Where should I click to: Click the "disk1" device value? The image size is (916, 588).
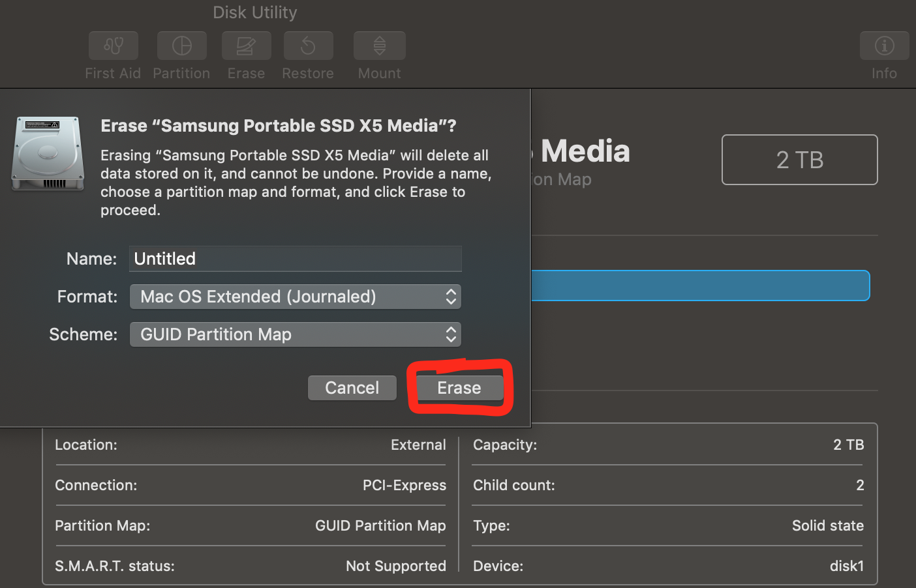pyautogui.click(x=847, y=566)
